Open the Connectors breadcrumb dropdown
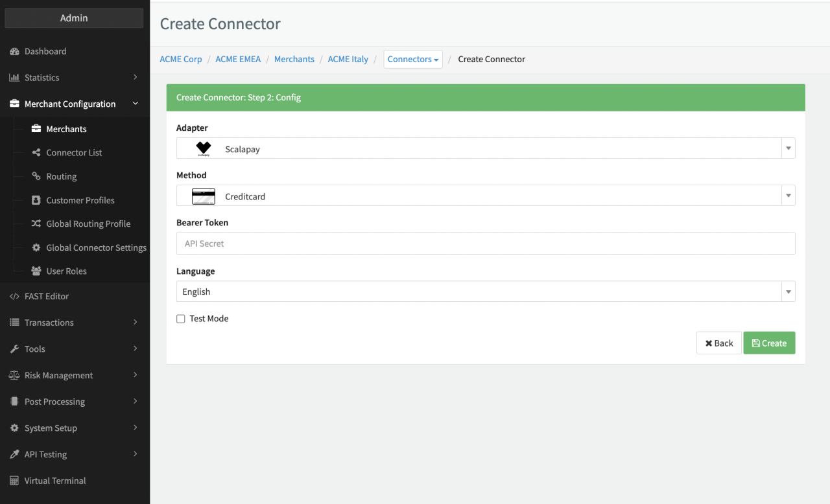 (x=413, y=59)
